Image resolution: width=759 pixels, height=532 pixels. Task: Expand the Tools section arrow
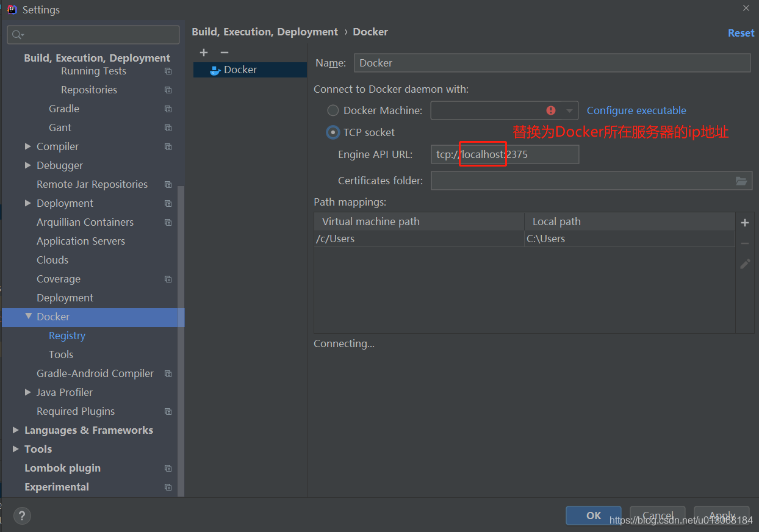(15, 449)
